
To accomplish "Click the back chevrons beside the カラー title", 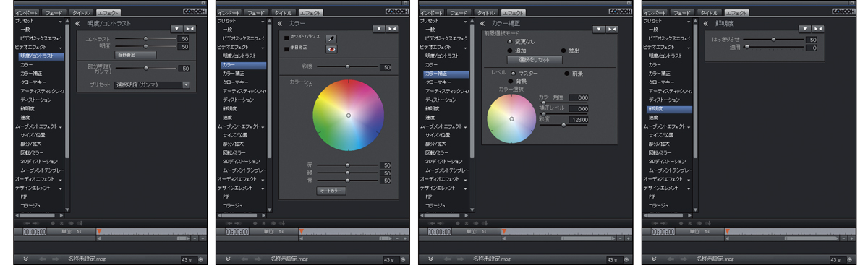I will pos(281,24).
